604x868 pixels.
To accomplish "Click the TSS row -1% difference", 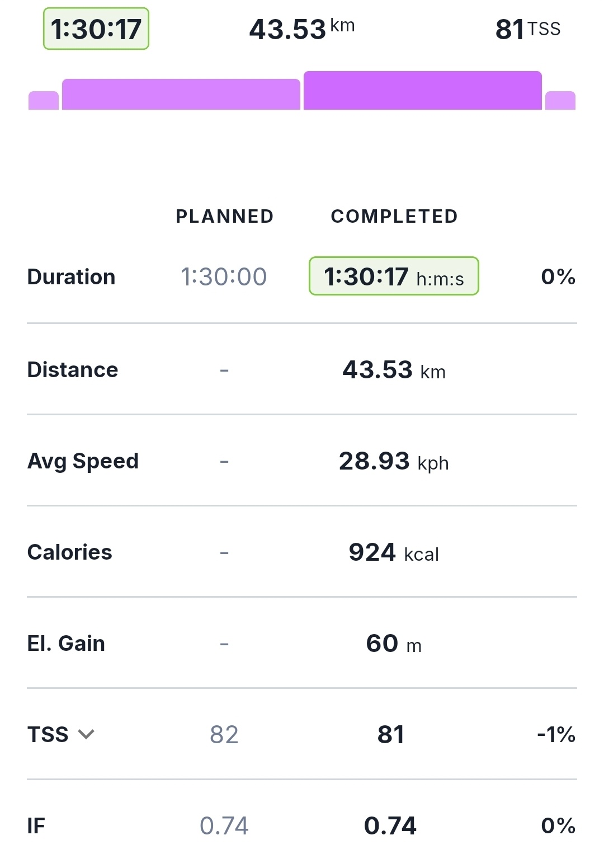I will [556, 735].
